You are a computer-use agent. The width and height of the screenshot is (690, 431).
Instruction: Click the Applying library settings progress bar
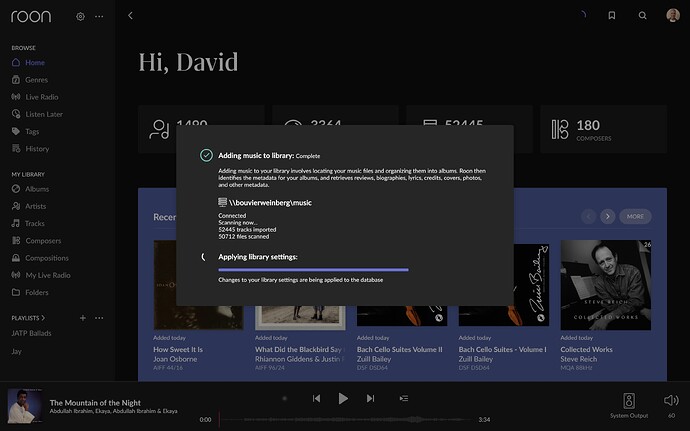pyautogui.click(x=313, y=269)
